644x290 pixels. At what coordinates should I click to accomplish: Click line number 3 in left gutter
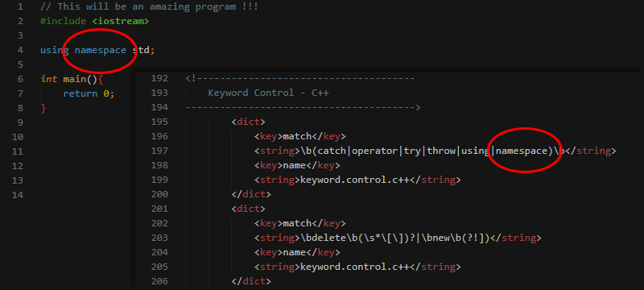(x=21, y=35)
